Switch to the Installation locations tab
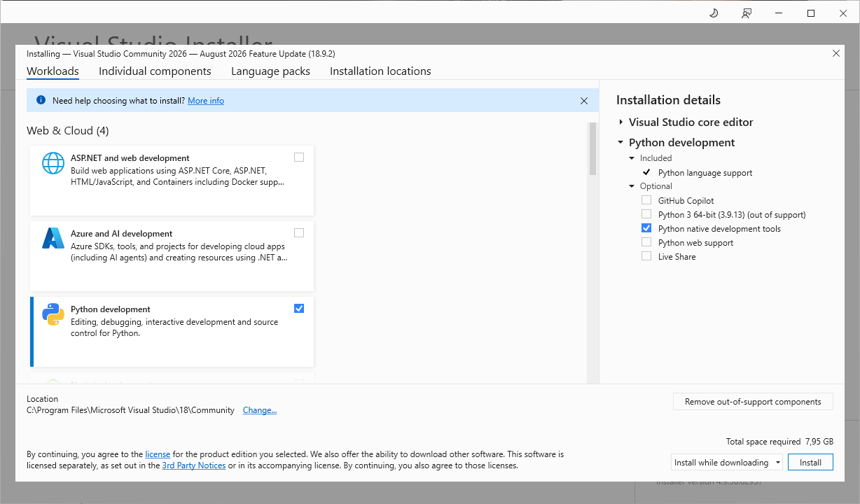The width and height of the screenshot is (860, 504). coord(380,71)
